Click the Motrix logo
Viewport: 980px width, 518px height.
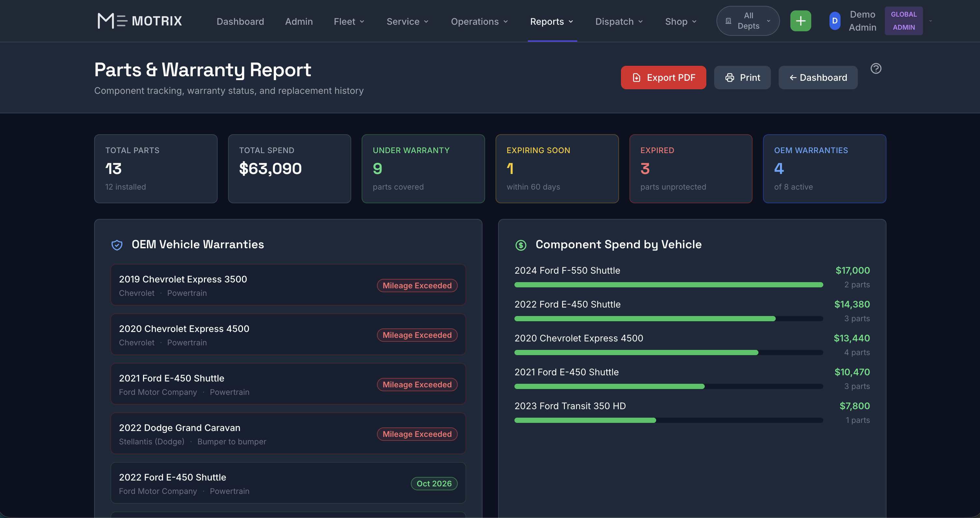tap(139, 21)
